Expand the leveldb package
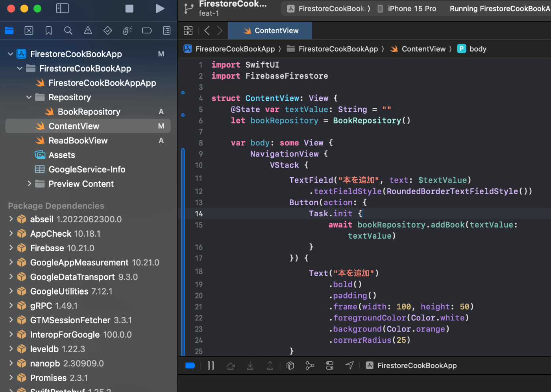 click(11, 349)
